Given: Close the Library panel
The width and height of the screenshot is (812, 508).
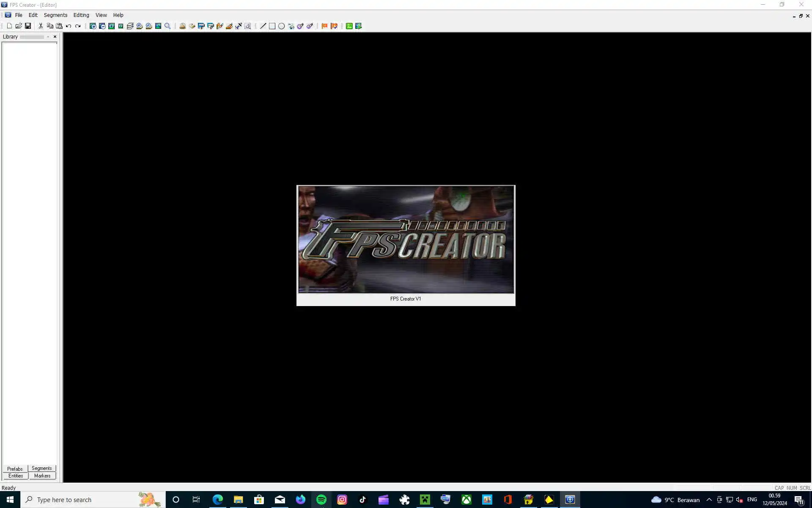Looking at the screenshot, I should pyautogui.click(x=55, y=37).
